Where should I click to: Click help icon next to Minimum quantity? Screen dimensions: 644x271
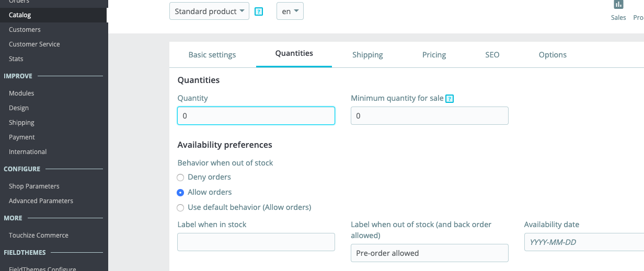[x=450, y=98]
